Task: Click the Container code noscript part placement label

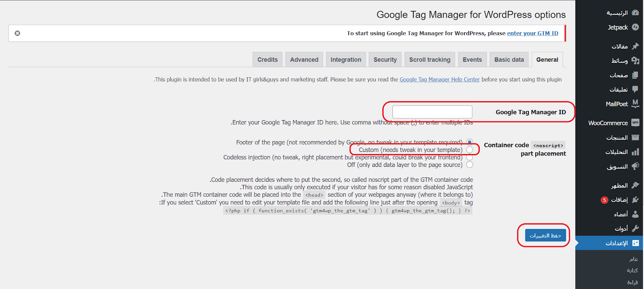Action: click(525, 149)
